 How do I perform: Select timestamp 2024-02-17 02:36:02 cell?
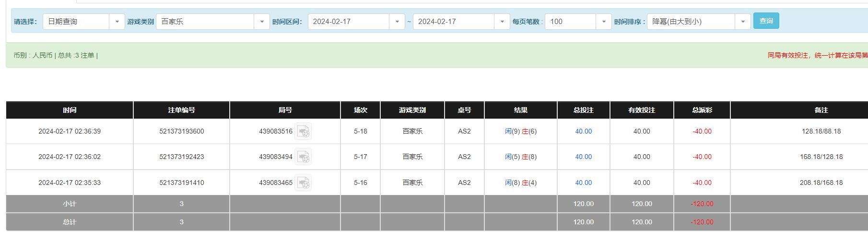[x=70, y=157]
